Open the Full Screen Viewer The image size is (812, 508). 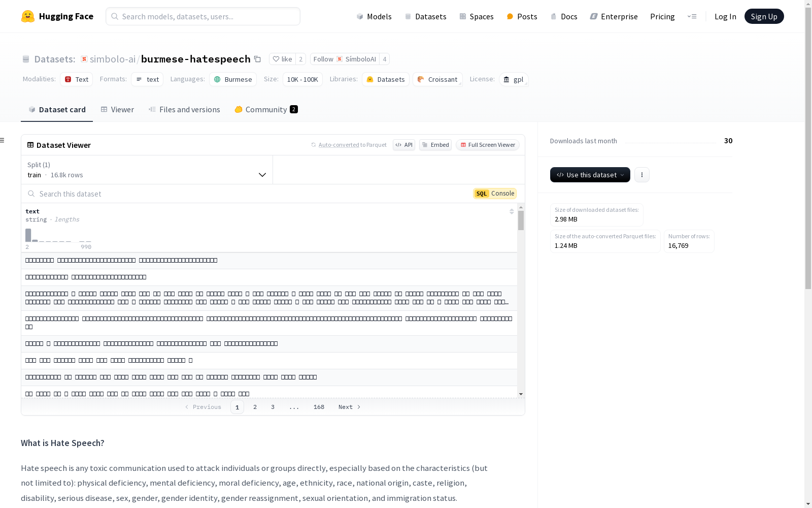[487, 145]
